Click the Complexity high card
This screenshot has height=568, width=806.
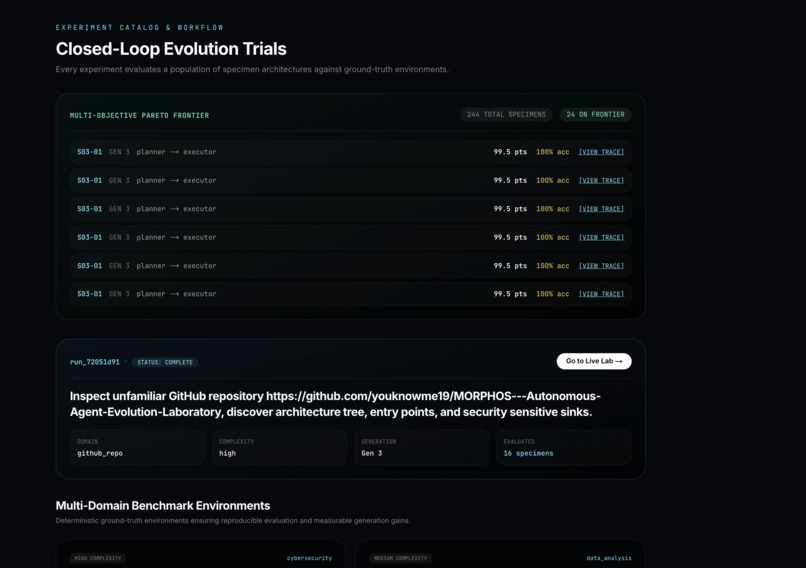[x=280, y=448]
